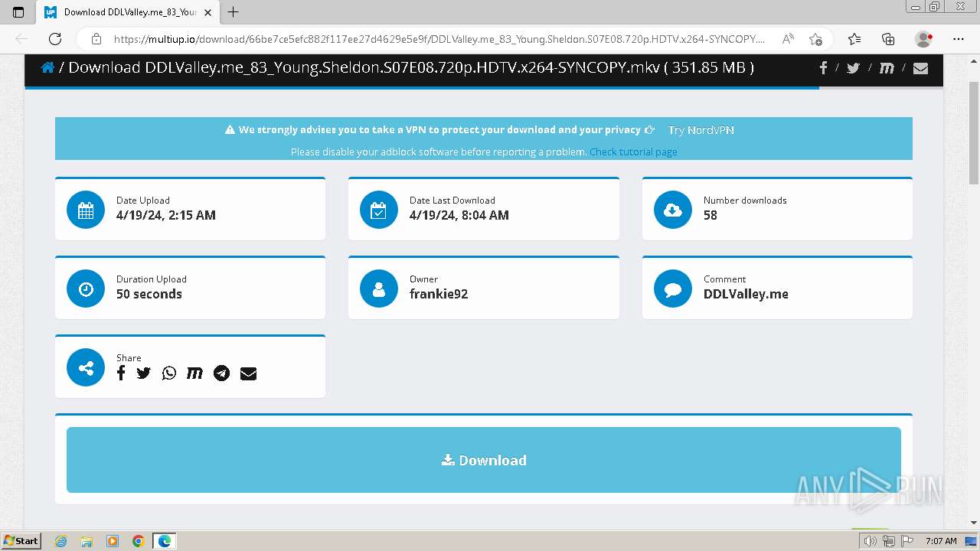Click the file name title in header
Viewport: 980px width, 551px height.
[x=411, y=67]
